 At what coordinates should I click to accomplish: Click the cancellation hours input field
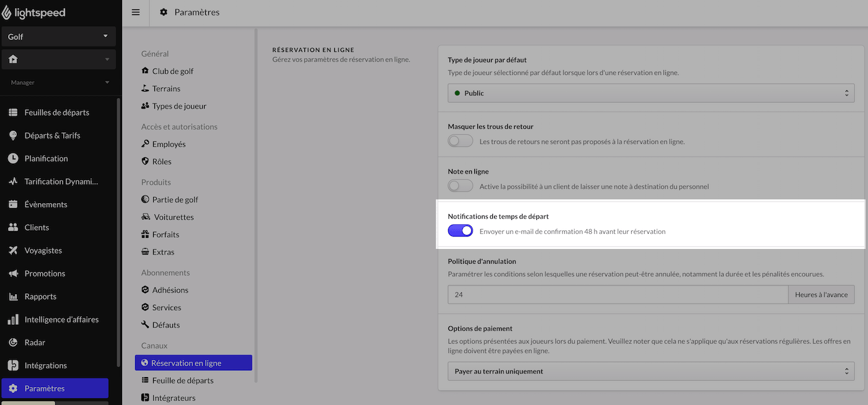618,295
